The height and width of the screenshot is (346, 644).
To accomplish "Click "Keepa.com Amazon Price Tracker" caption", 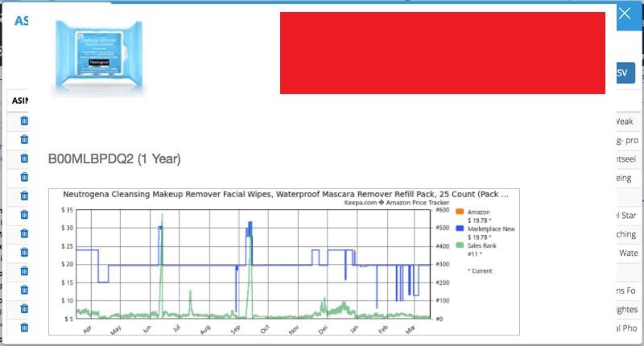I will pos(396,203).
